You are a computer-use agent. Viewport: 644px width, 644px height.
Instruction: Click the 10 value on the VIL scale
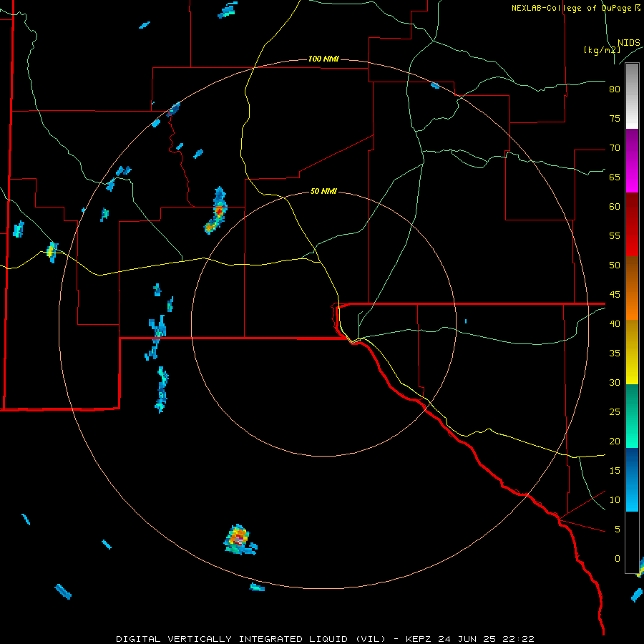tap(615, 500)
